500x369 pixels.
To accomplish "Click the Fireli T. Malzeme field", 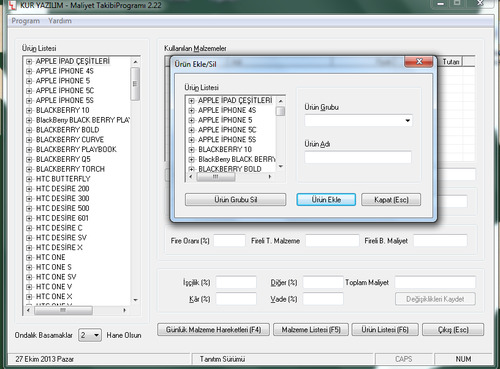I will tap(332, 240).
